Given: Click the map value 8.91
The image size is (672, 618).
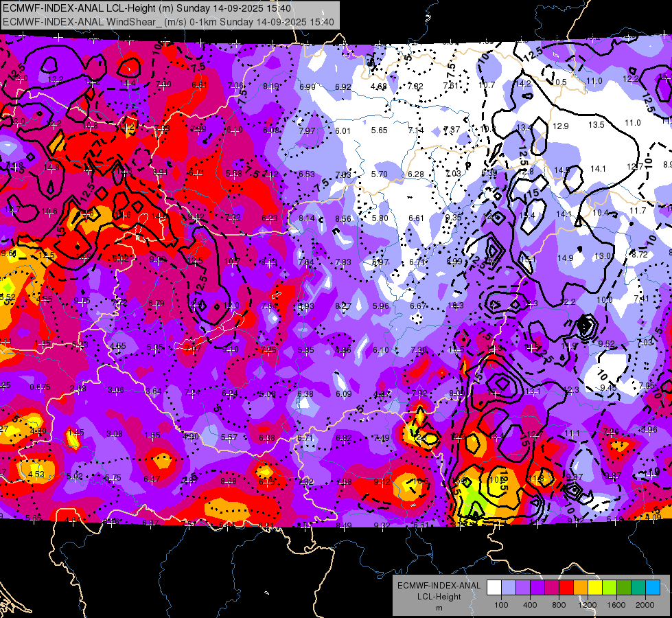Looking at the screenshot, I should point(161,172).
